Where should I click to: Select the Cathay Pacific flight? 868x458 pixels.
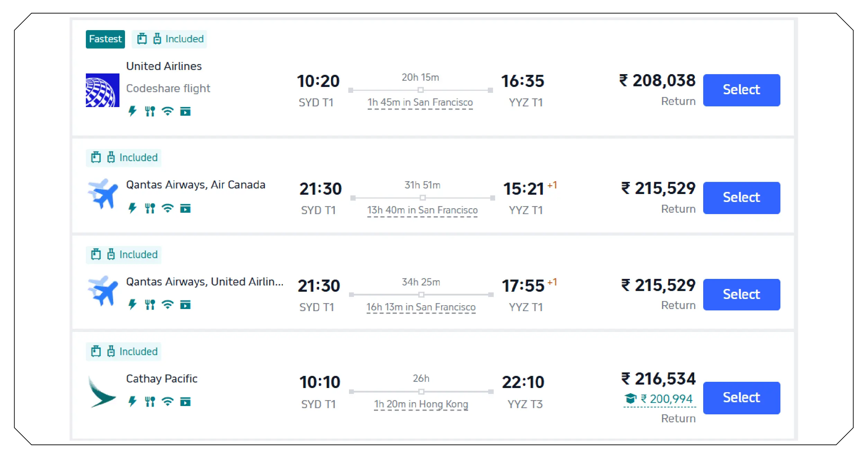pyautogui.click(x=741, y=397)
